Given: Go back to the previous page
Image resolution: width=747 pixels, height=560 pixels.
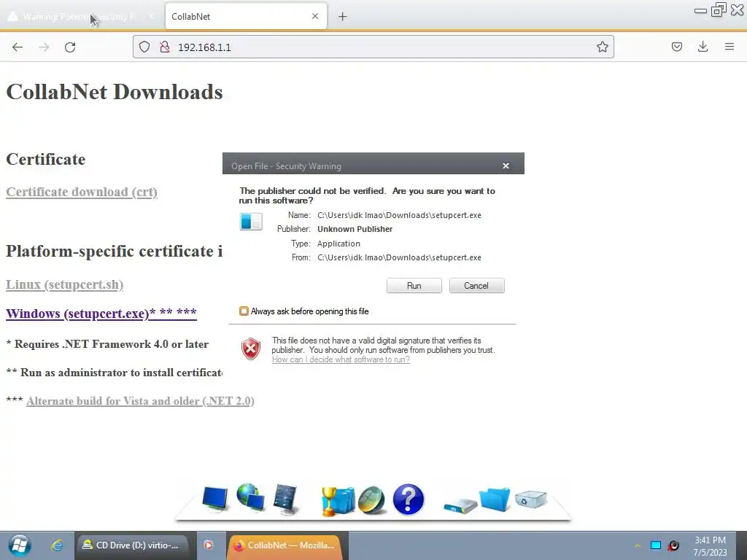Looking at the screenshot, I should (18, 47).
